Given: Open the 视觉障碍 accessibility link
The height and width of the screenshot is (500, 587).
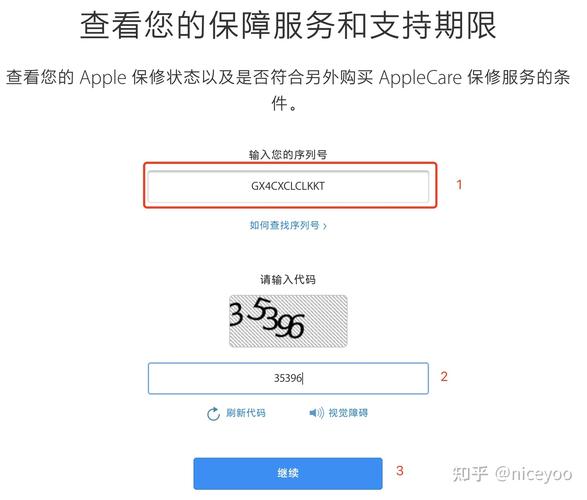Looking at the screenshot, I should (348, 413).
